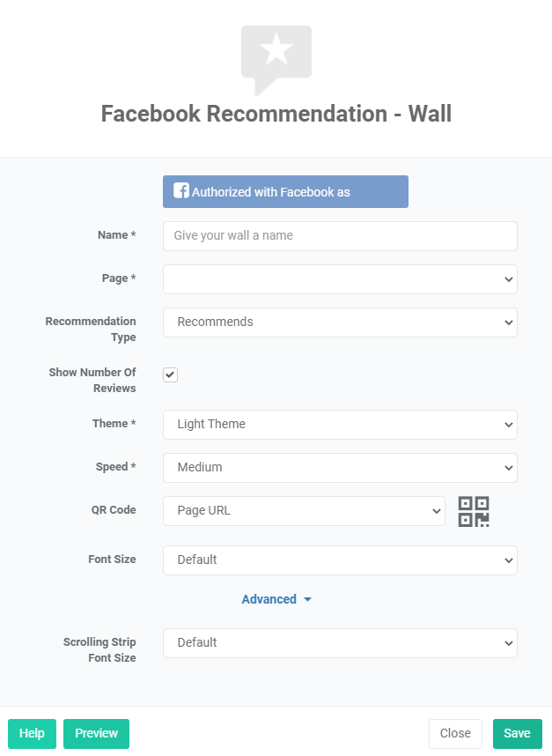Uncheck the Show Number Of Reviews checkbox
The width and height of the screenshot is (552, 756).
[x=169, y=374]
